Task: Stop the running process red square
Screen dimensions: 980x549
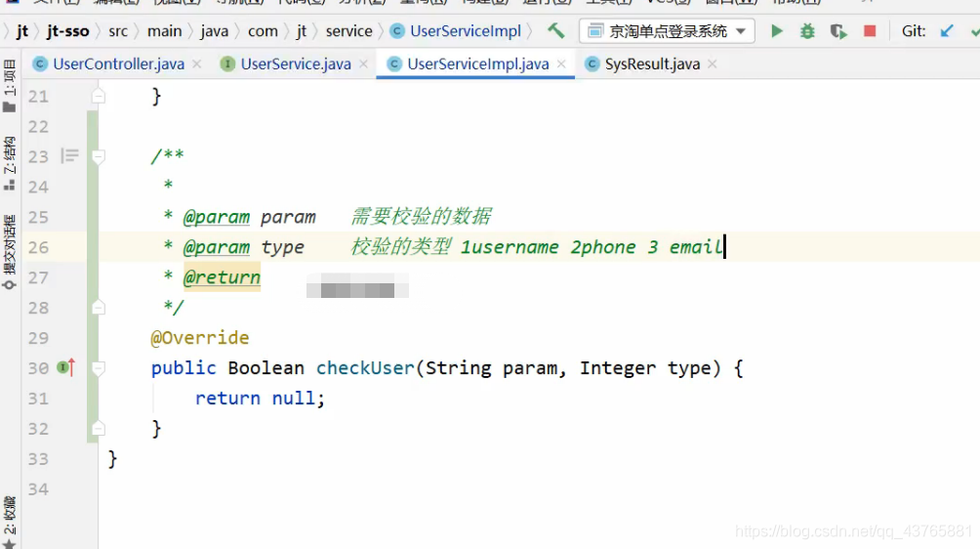Action: point(870,30)
